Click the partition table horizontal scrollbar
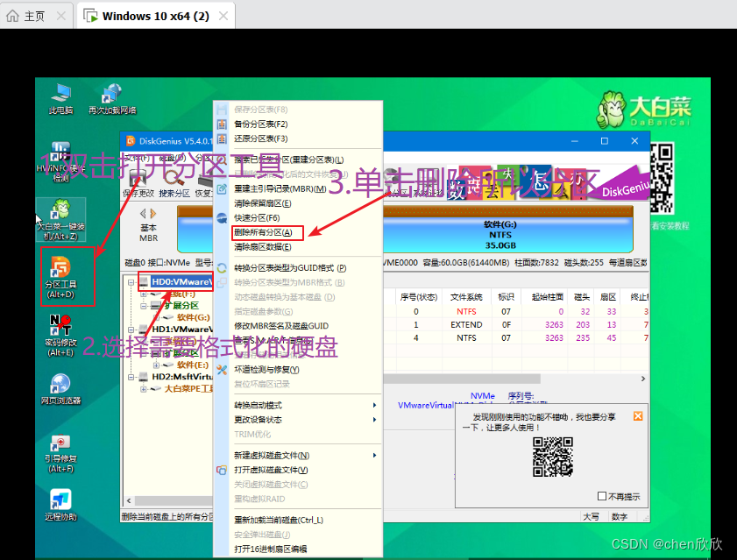Viewport: 737px width, 560px height. click(x=463, y=379)
